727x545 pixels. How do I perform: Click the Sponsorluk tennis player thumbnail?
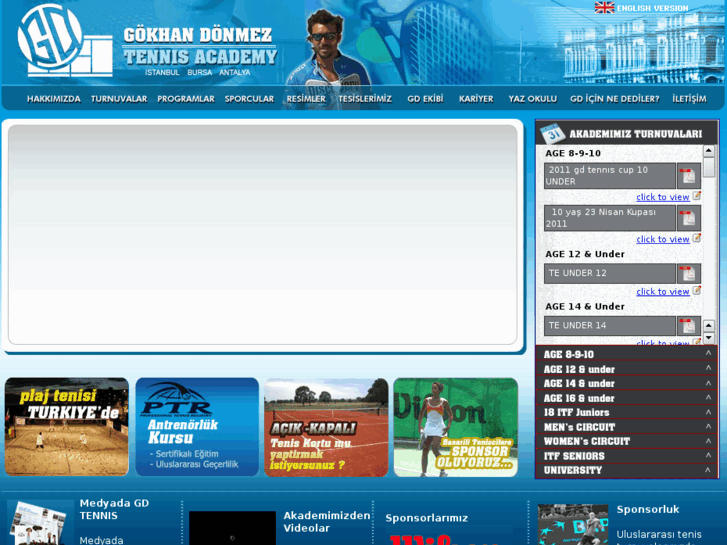point(573,525)
